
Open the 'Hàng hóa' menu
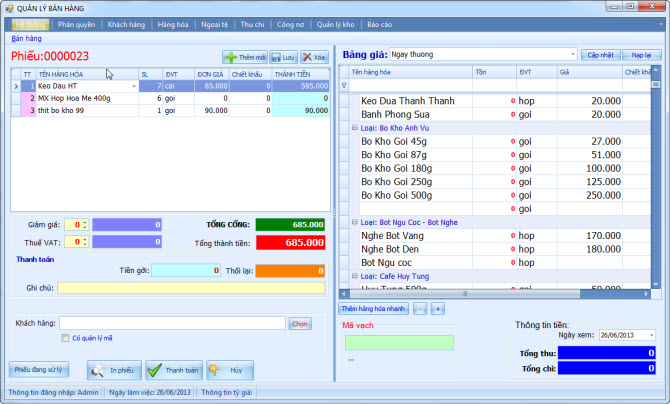click(x=173, y=23)
